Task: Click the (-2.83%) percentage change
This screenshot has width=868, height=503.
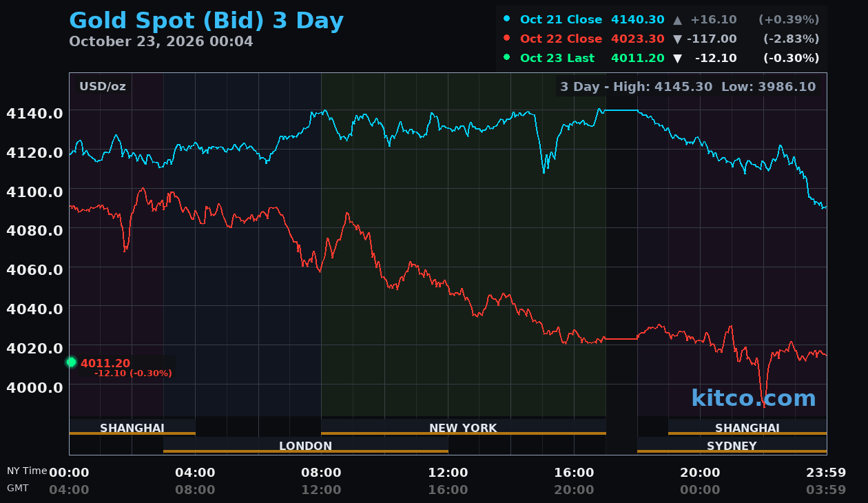Action: coord(791,39)
